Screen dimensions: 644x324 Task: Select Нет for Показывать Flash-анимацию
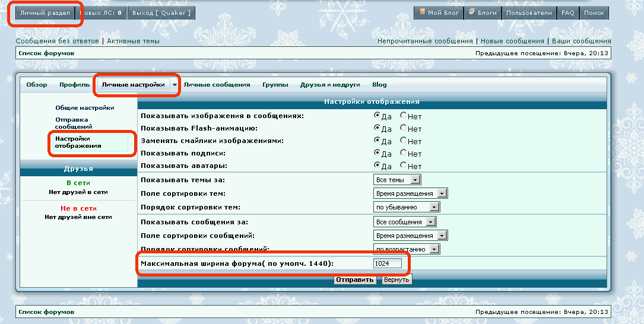(x=404, y=128)
